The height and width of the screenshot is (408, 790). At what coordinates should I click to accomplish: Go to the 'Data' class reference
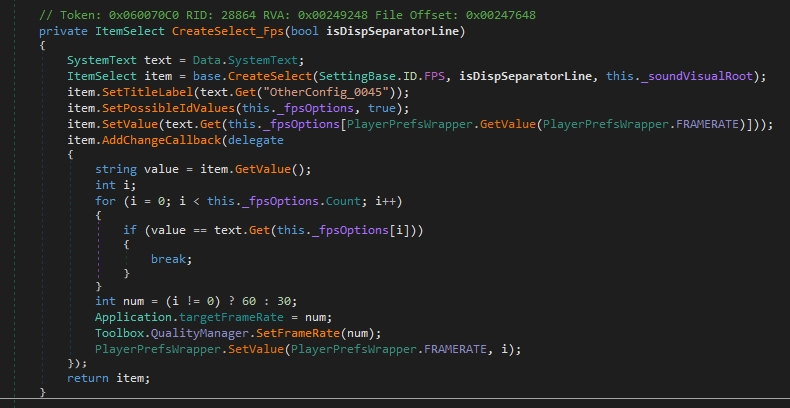coord(207,60)
